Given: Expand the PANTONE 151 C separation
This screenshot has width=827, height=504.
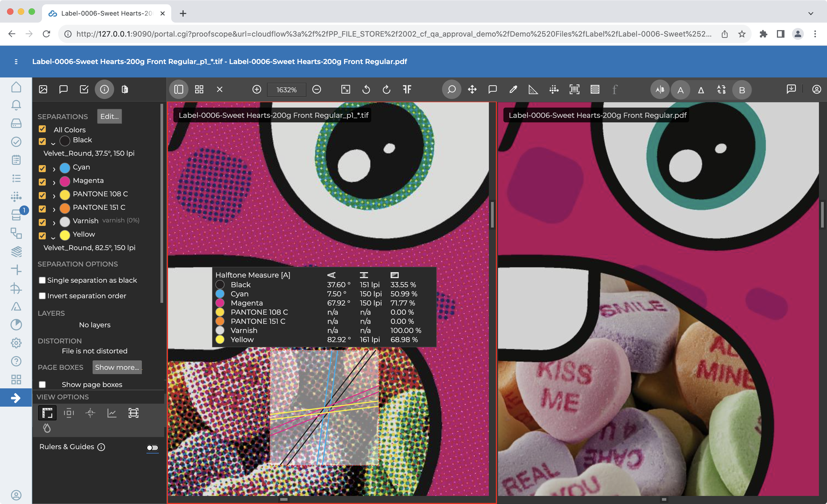Looking at the screenshot, I should click(54, 209).
